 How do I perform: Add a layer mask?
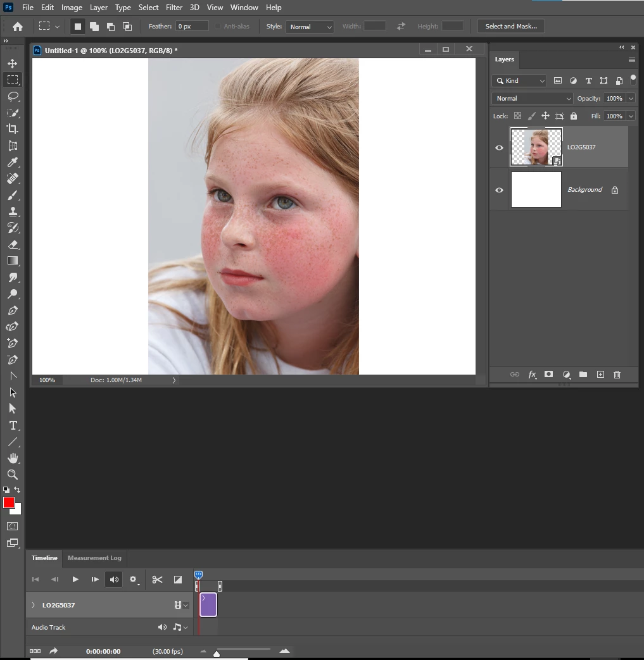[x=548, y=374]
